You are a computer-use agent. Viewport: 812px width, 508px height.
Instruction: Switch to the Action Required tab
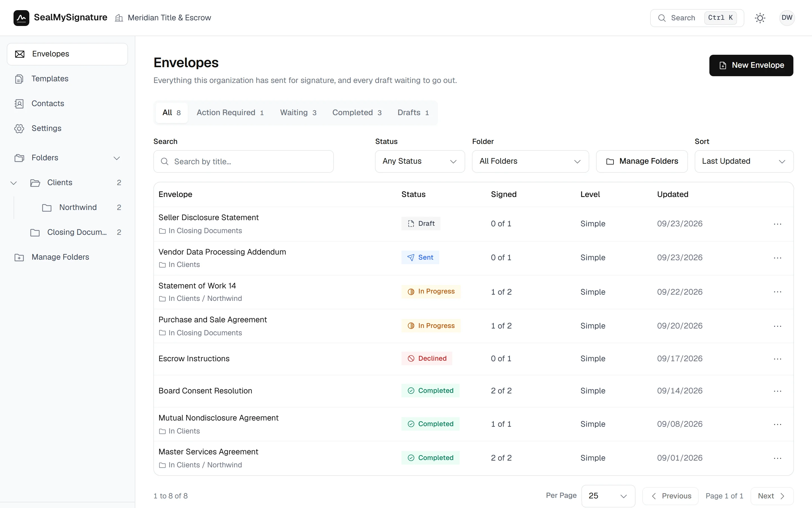tap(230, 113)
